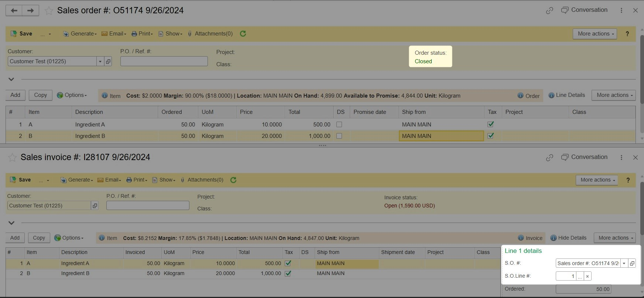Go forward using the right arrow button
644x298 pixels.
[31, 10]
